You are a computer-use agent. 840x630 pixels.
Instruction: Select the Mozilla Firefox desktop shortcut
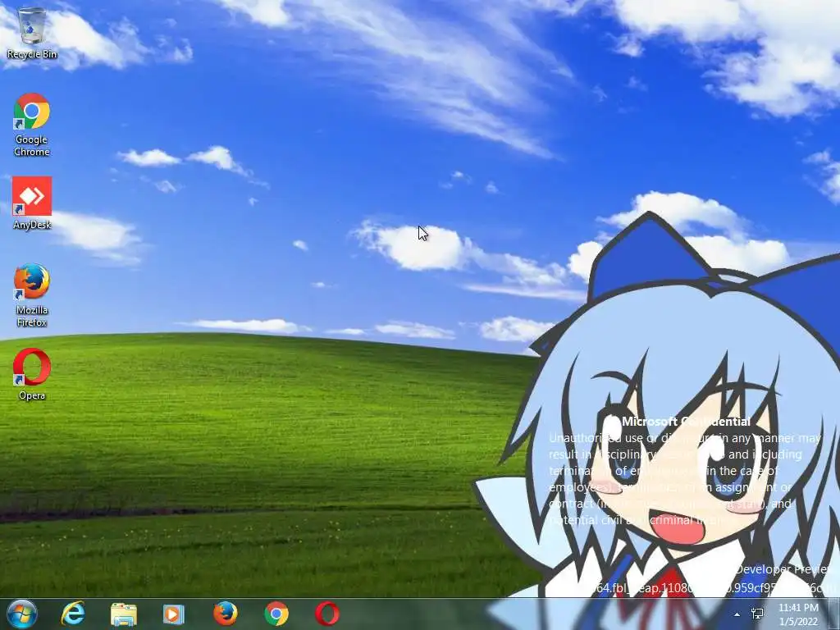pos(32,295)
